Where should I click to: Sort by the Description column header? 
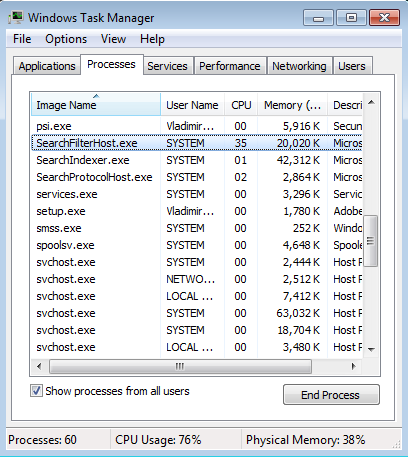pos(345,105)
